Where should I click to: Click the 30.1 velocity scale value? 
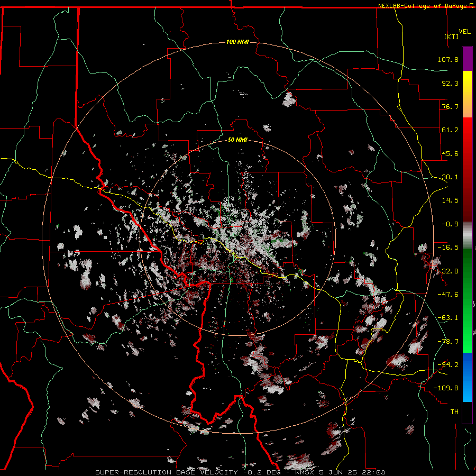click(450, 177)
